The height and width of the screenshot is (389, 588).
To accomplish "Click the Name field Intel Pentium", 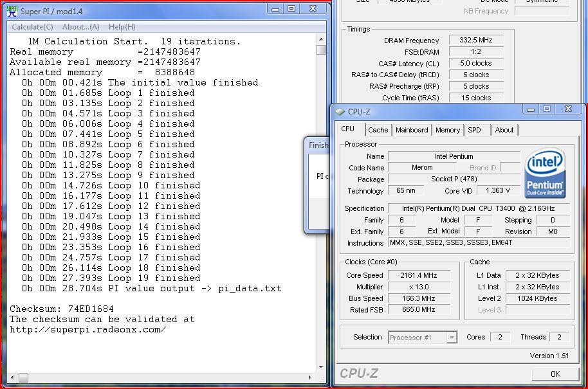I will tap(454, 156).
